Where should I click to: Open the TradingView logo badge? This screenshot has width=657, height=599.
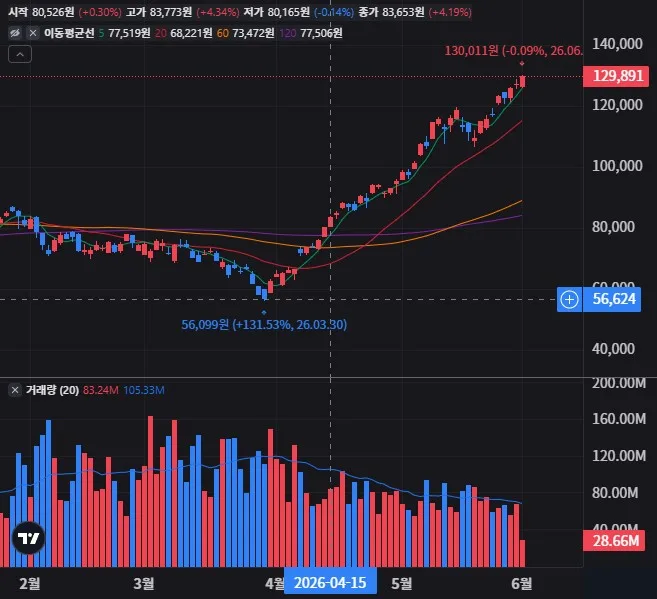pos(28,538)
